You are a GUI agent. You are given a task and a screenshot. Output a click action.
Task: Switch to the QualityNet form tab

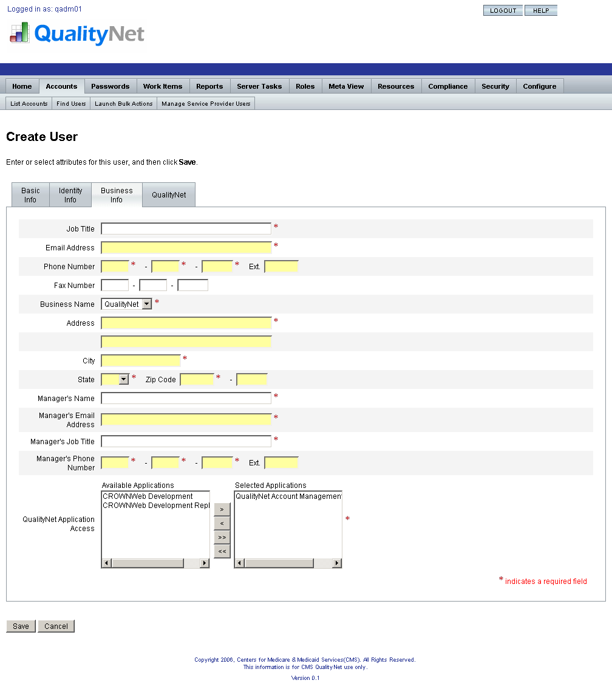pos(169,195)
